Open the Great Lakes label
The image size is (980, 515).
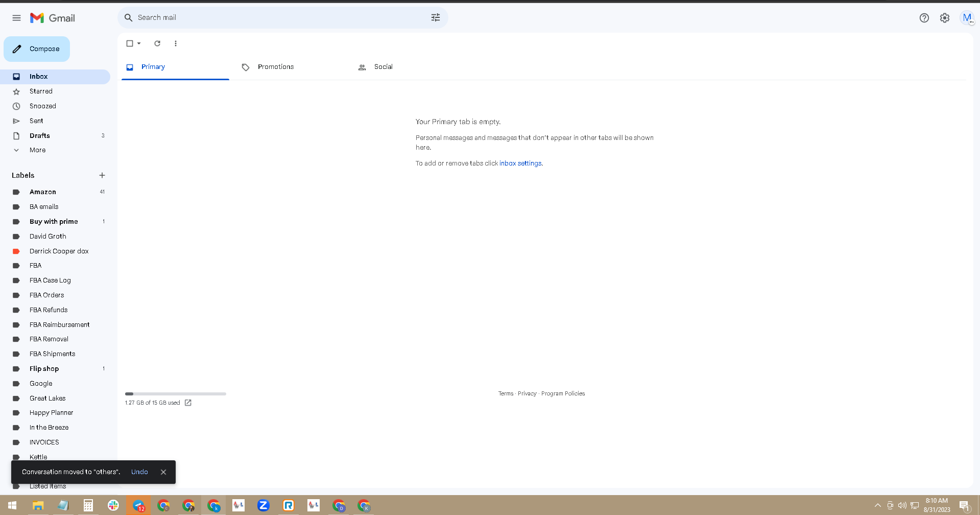point(55,399)
